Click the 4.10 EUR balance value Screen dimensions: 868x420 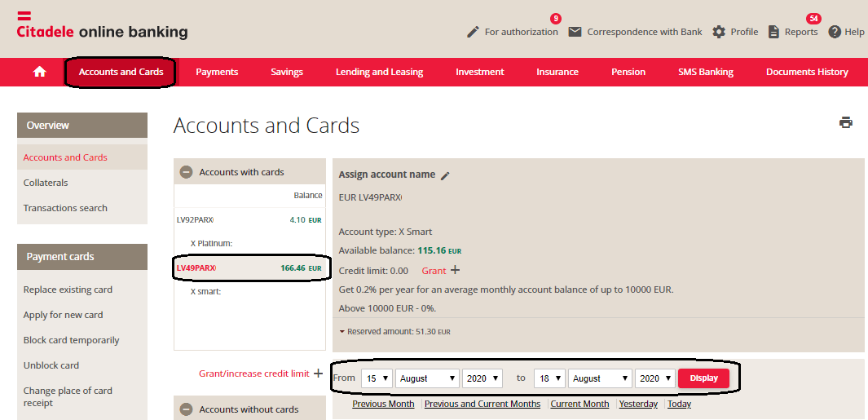[x=305, y=220]
